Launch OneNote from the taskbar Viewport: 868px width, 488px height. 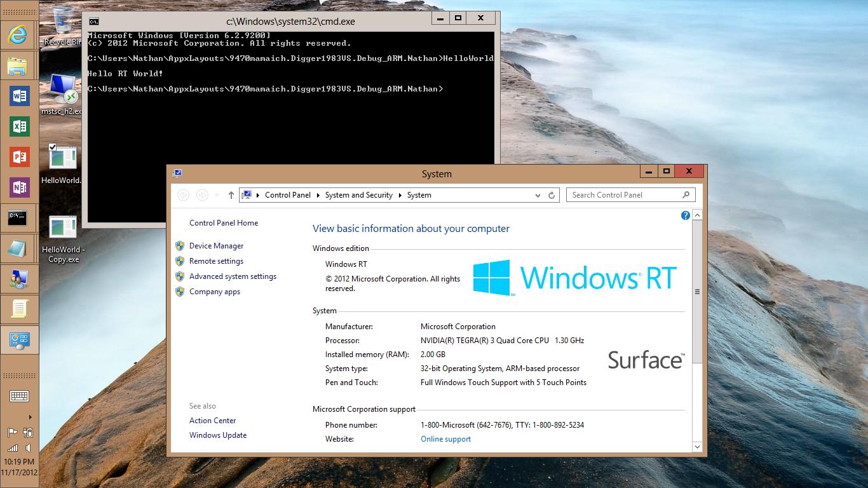pos(19,187)
